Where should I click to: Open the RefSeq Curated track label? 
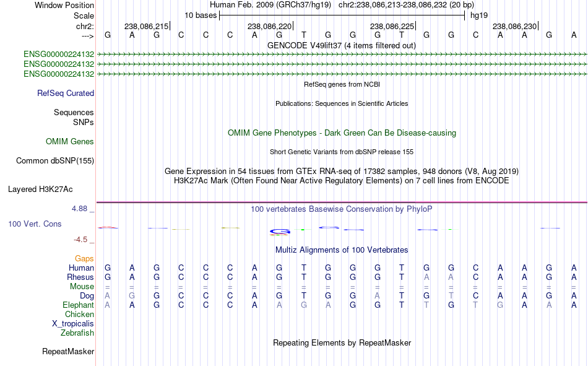point(66,93)
